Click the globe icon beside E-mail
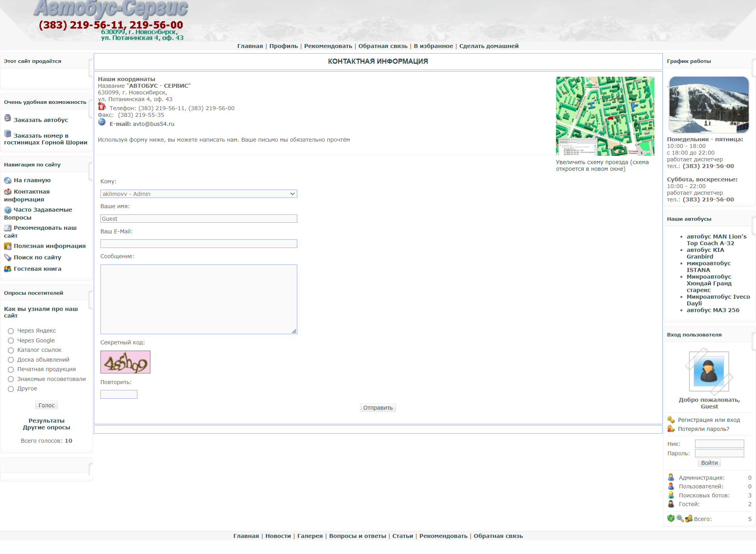 pyautogui.click(x=102, y=122)
